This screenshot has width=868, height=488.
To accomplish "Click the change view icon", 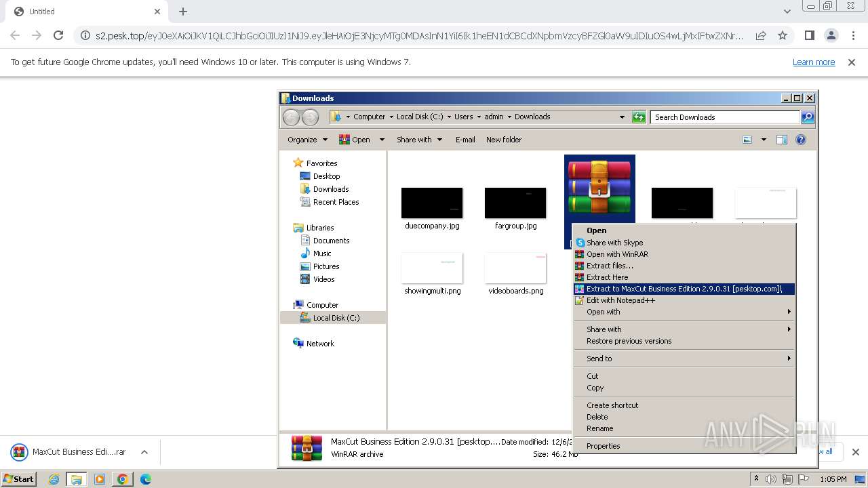I will [x=747, y=140].
